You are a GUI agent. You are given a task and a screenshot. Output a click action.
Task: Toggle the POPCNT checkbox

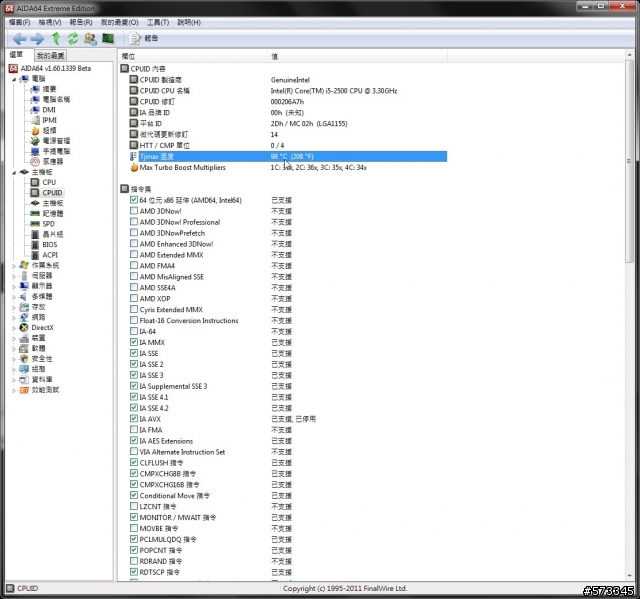pos(133,550)
